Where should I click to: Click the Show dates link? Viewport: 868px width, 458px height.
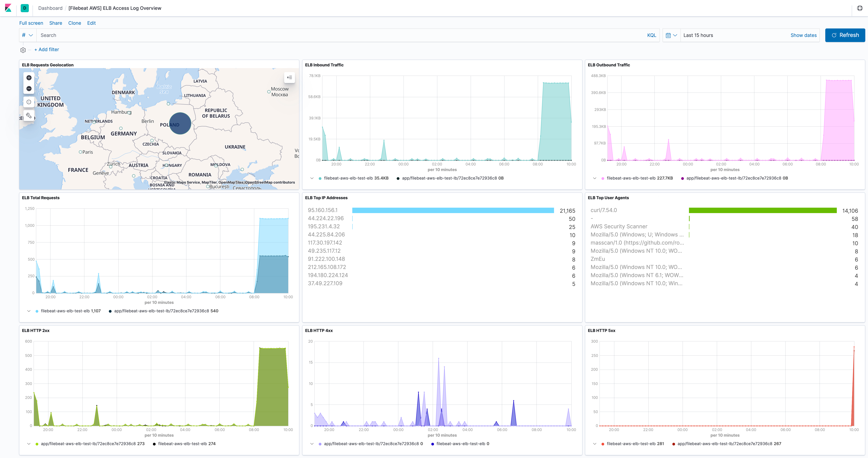803,35
